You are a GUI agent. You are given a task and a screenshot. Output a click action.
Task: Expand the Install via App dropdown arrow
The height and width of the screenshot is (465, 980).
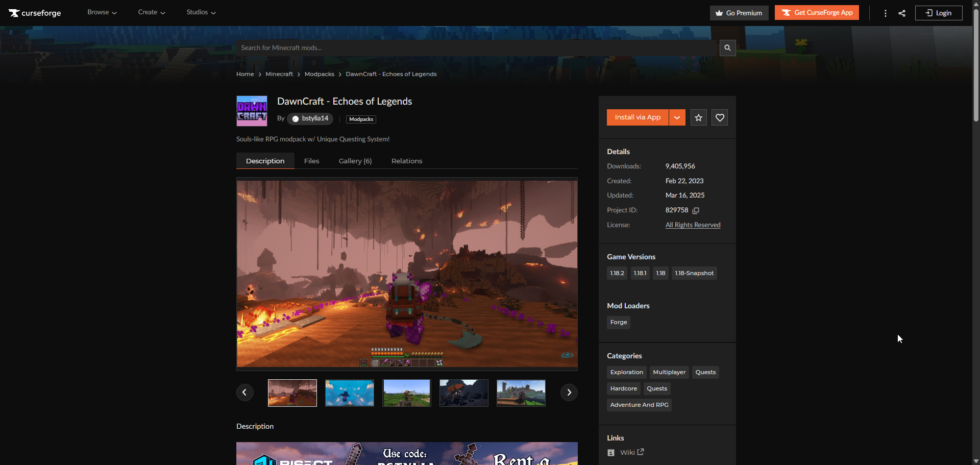click(677, 118)
